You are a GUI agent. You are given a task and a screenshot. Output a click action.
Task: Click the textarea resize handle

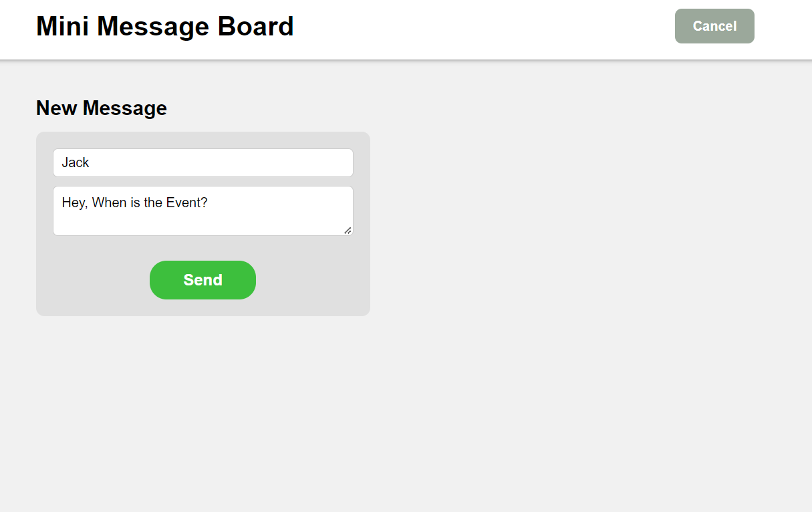point(348,231)
